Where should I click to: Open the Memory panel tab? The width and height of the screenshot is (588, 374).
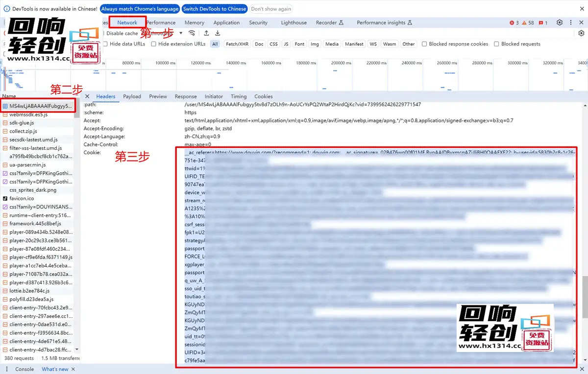point(195,23)
